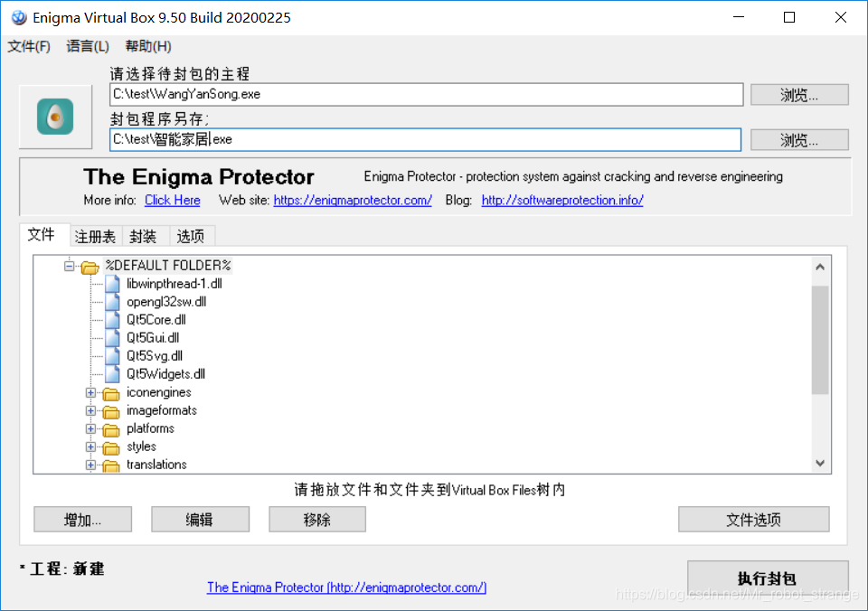Viewport: 868px width, 611px height.
Task: Click the 增加... button
Action: 83,519
